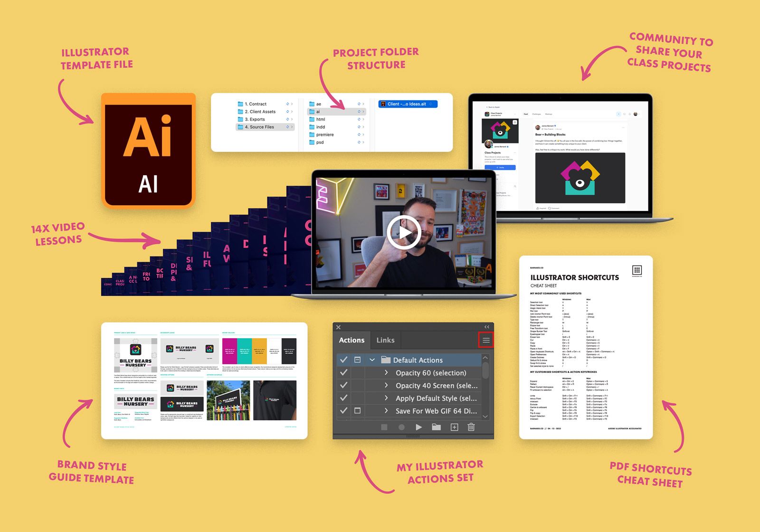Click the yellow brand colour swatch
The image size is (760, 532).
pyautogui.click(x=259, y=351)
